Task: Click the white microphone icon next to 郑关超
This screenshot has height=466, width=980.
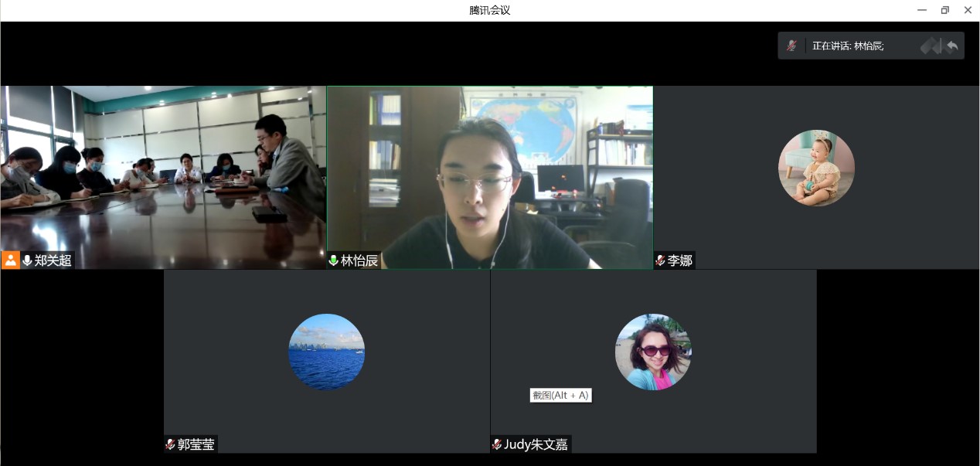Action: coord(27,260)
